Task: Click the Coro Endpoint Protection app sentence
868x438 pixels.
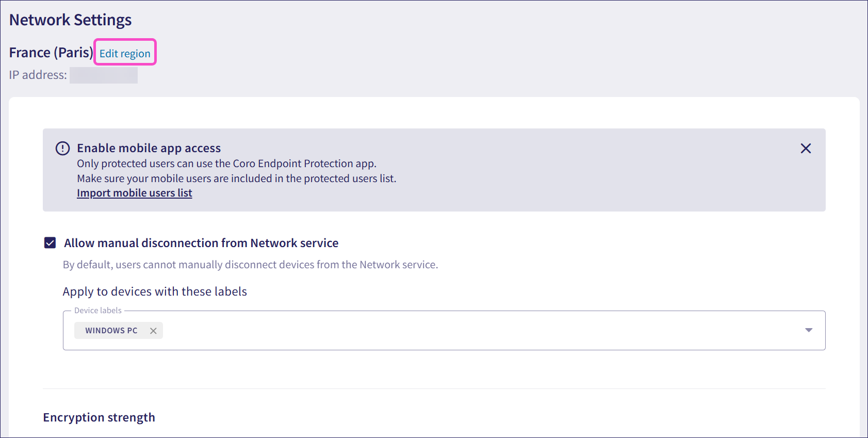Action: click(x=227, y=164)
